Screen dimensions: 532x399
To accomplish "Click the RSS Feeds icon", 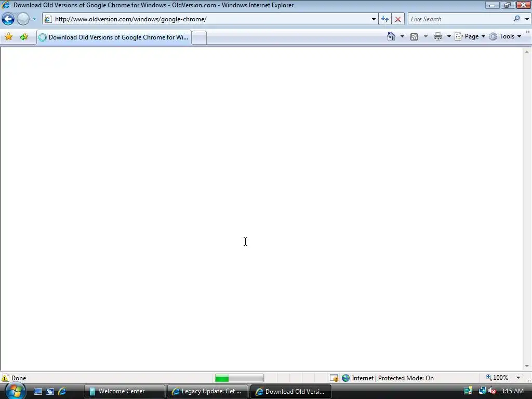I will [414, 37].
